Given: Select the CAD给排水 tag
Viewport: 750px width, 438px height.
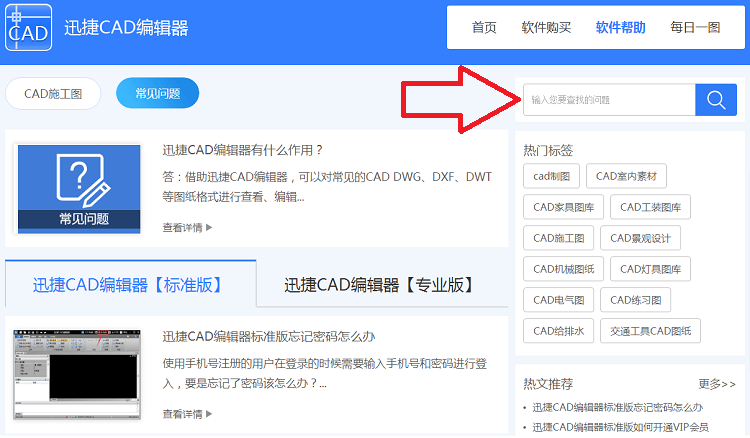Looking at the screenshot, I should tap(559, 331).
